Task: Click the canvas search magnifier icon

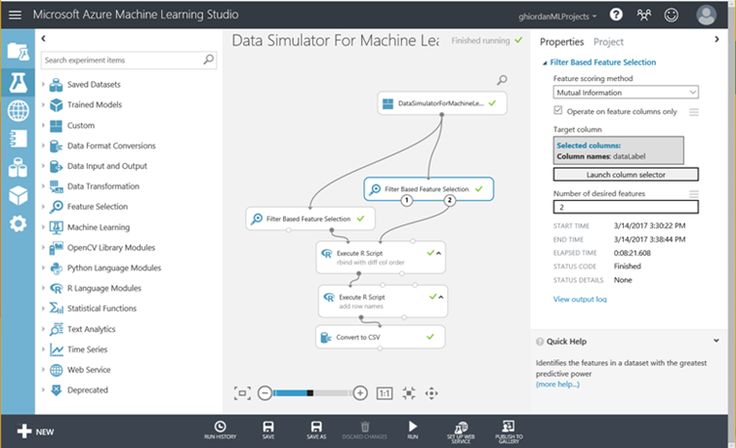Action: (x=502, y=80)
